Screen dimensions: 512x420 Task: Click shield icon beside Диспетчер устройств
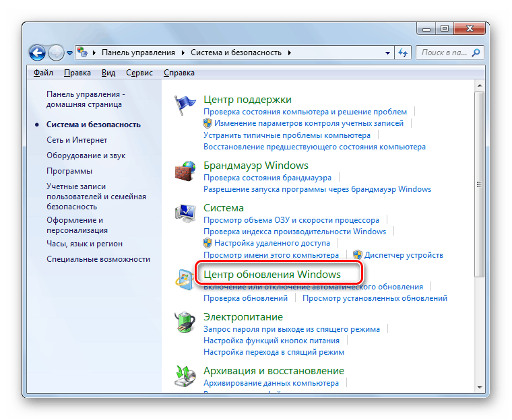coord(358,255)
